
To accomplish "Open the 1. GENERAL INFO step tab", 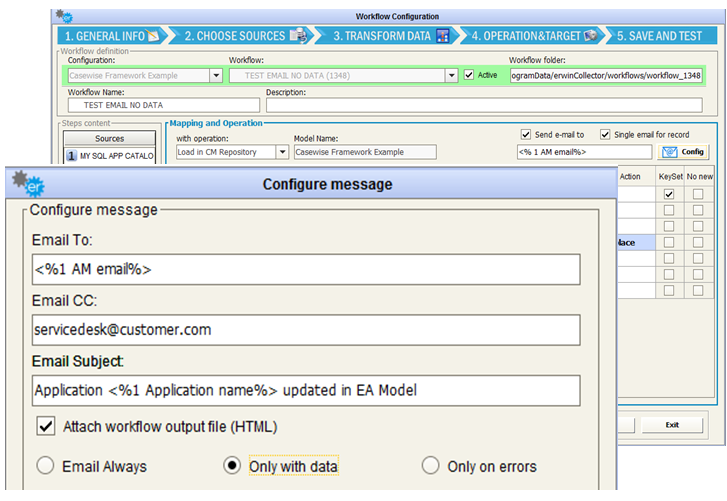I will 111,36.
